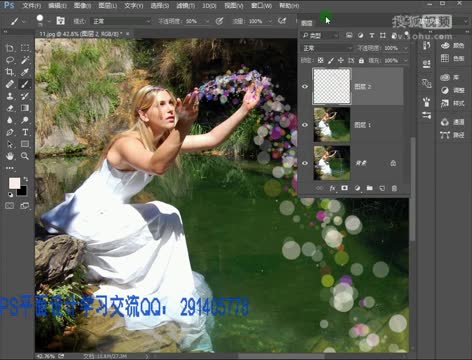Swap foreground and background colors
Image resolution: width=472 pixels, height=360 pixels.
point(26,180)
